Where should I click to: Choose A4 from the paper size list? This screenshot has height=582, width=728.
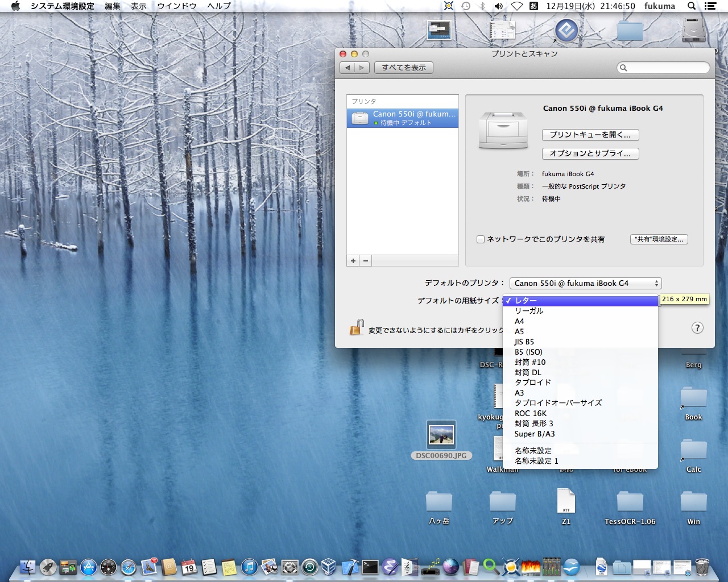(x=519, y=321)
